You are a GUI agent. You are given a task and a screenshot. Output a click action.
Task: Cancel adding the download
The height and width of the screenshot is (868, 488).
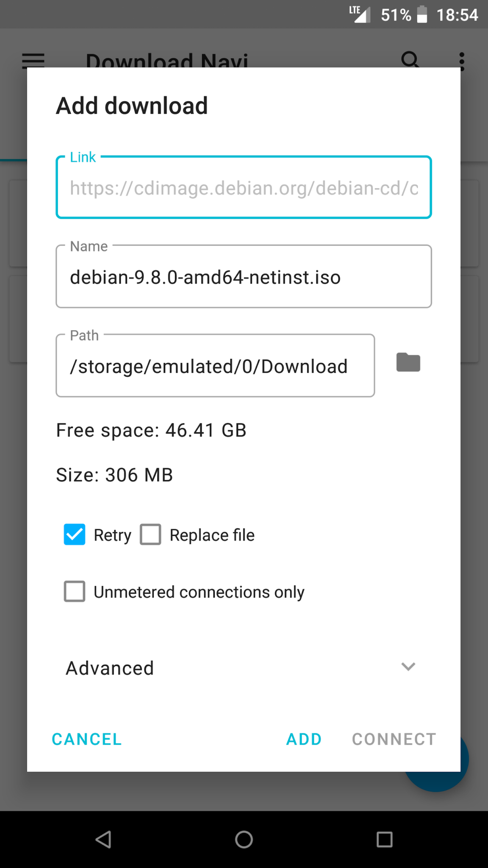86,739
